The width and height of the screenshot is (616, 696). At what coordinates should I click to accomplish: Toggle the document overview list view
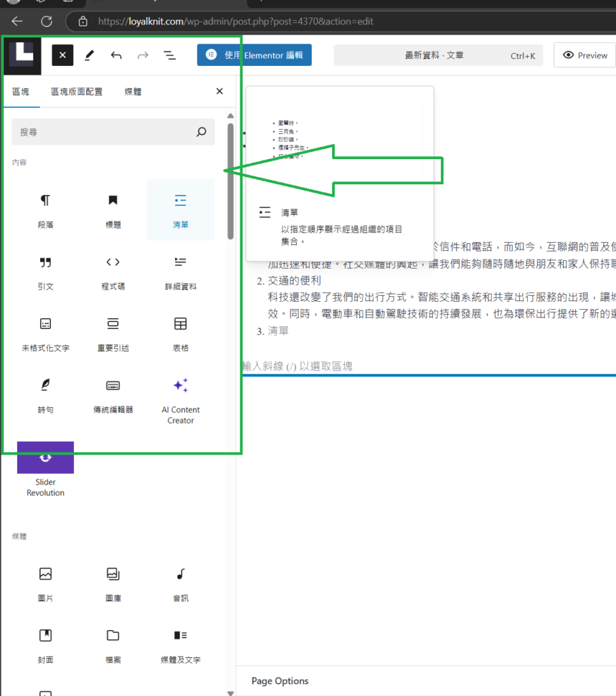pos(170,55)
